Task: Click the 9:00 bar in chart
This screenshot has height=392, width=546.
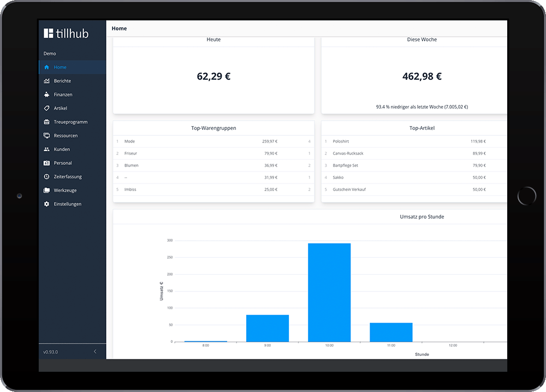Action: (268, 328)
